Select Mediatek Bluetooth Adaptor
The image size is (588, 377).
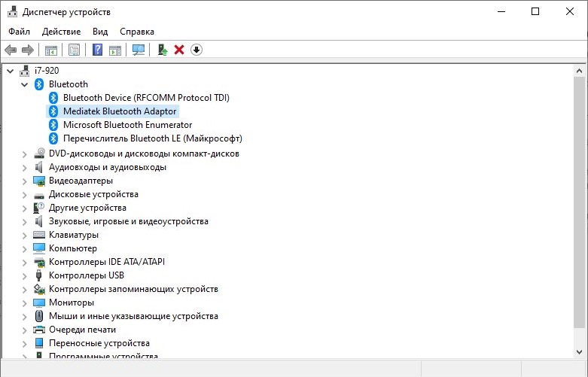pyautogui.click(x=120, y=111)
